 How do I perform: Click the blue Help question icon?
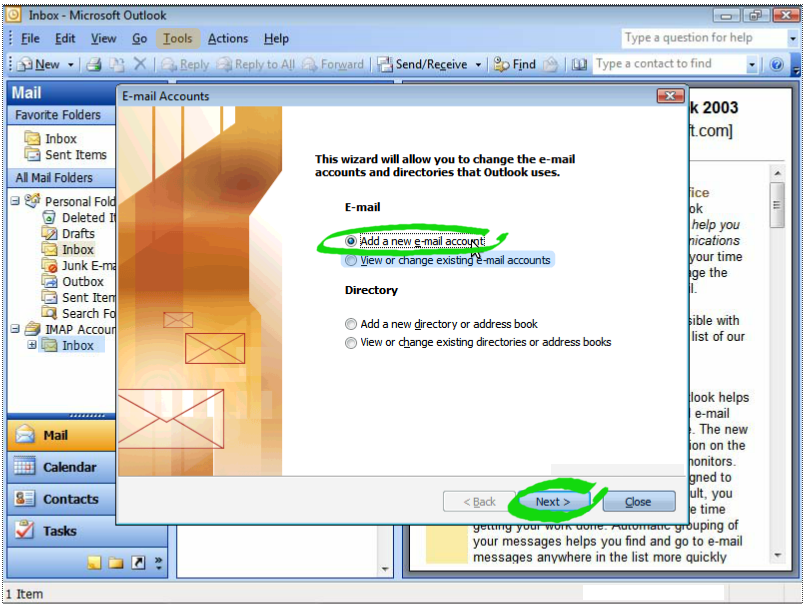tap(776, 64)
